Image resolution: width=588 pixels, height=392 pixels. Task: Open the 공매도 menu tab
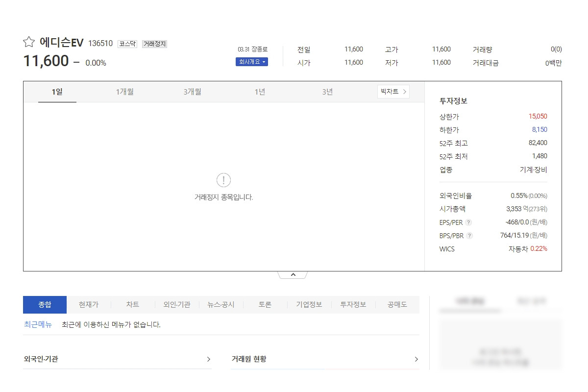pyautogui.click(x=397, y=304)
